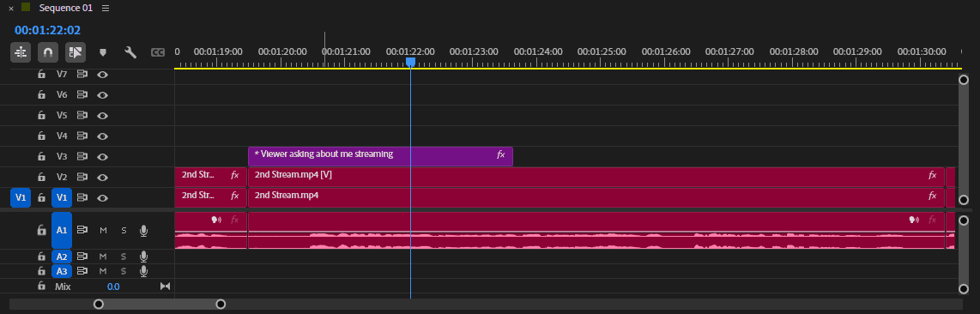
Task: Toggle V1 source patching button
Action: coord(21,198)
